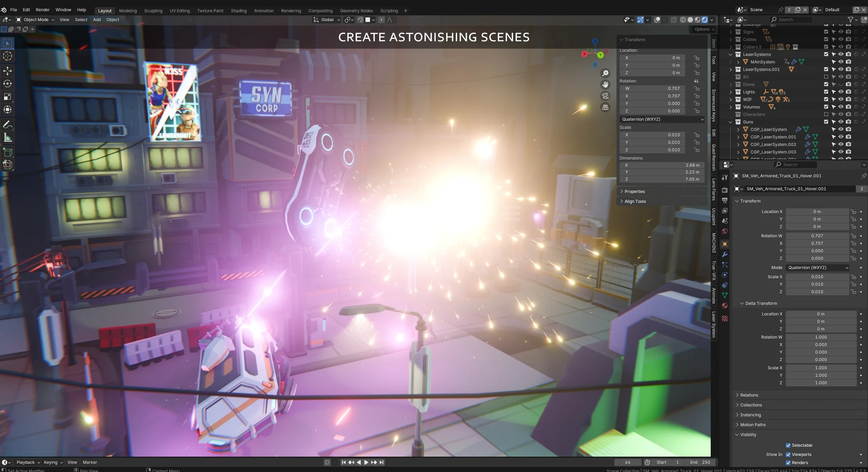The width and height of the screenshot is (868, 472).
Task: Switch to the Modifier Properties wrench tab
Action: (725, 254)
